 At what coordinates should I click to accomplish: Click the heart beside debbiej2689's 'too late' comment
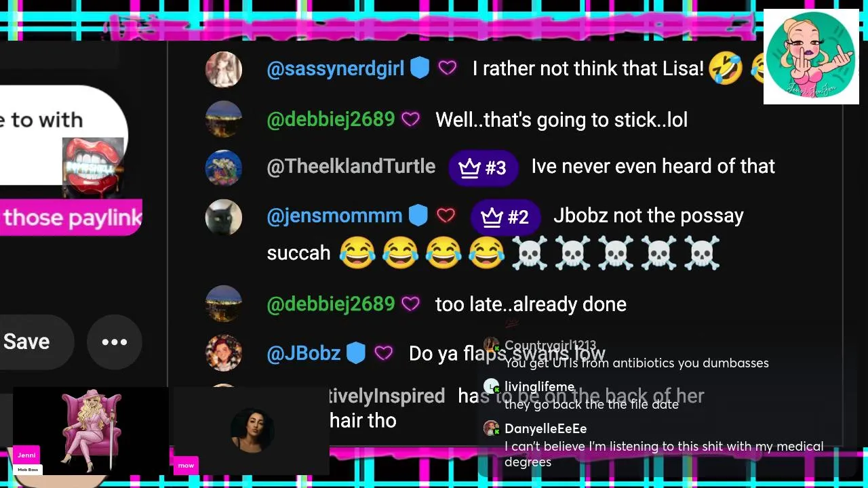[x=410, y=304]
